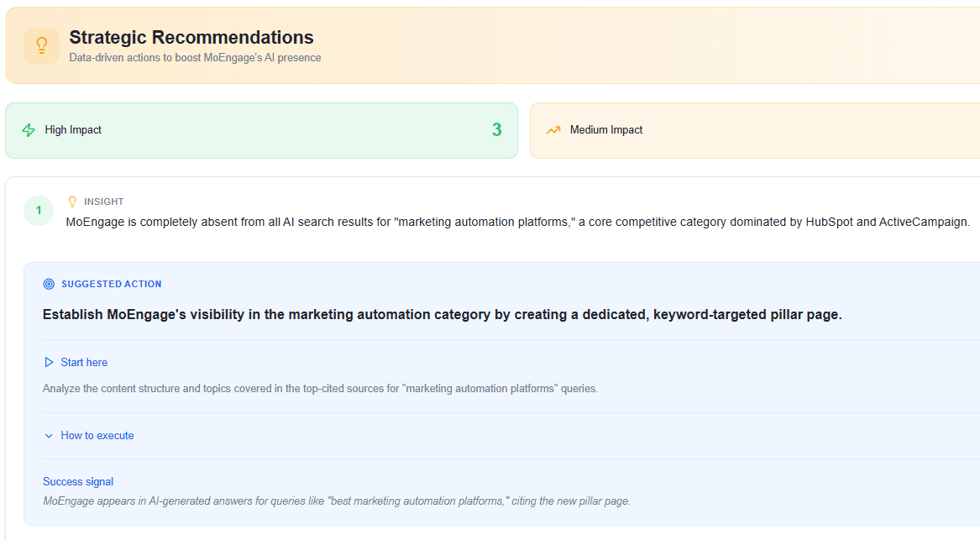The width and height of the screenshot is (980, 540).
Task: Click the italic 'MoEngage appears in AI-generated answers' text
Action: [336, 501]
